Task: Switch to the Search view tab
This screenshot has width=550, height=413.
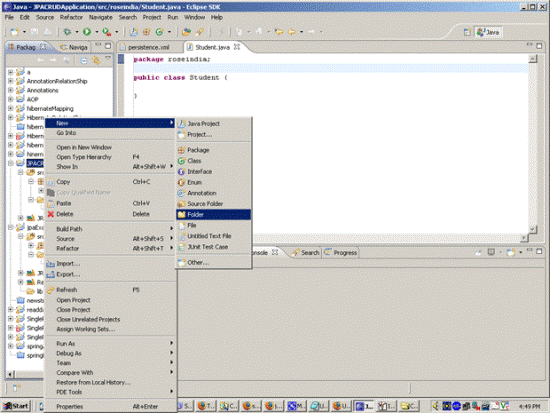Action: click(306, 253)
